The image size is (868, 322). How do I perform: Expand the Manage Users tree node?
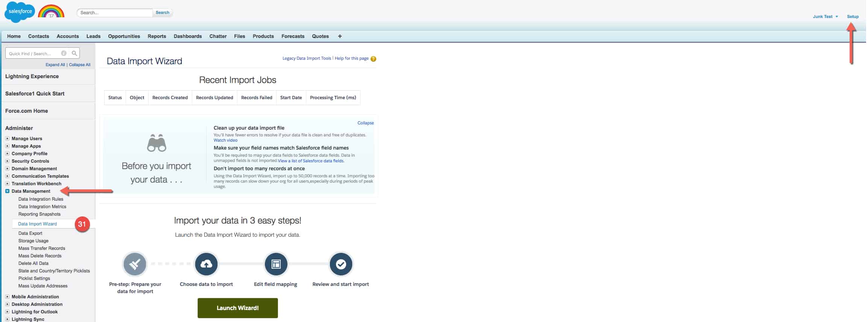click(7, 138)
